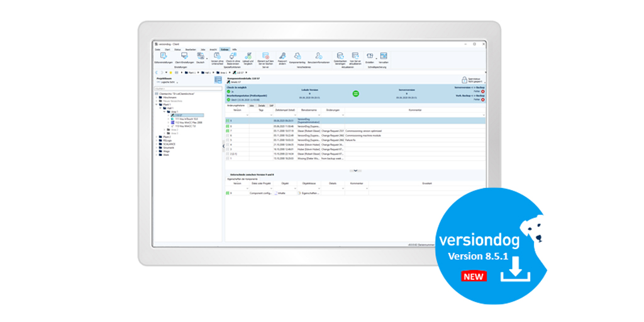
Task: Click Hall 1 in the breadcrumb
Action: coord(207,72)
